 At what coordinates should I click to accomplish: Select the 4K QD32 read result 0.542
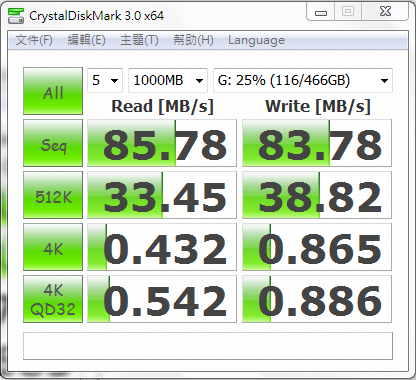point(162,299)
